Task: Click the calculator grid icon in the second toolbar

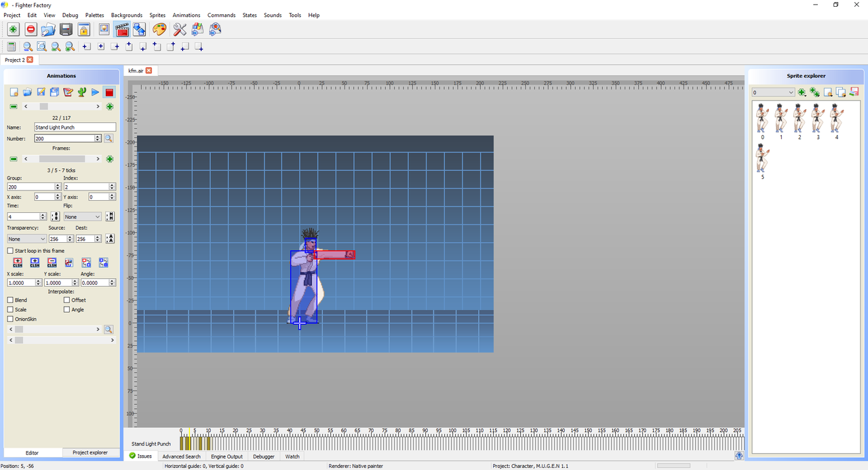Action: click(12, 47)
